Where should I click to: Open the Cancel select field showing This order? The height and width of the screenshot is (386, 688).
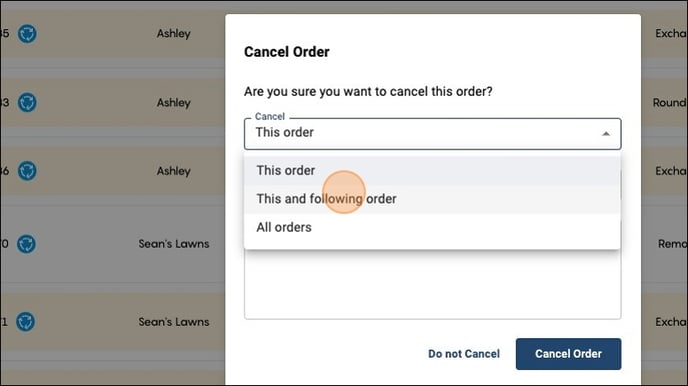[x=432, y=133]
